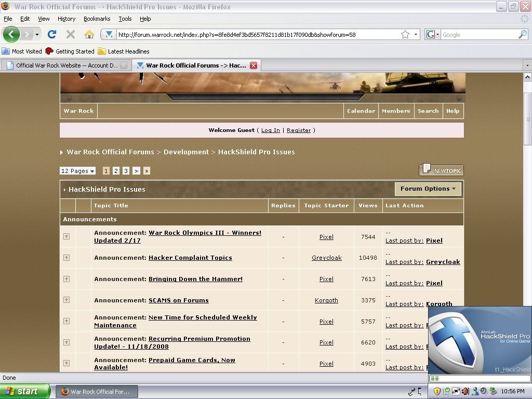Viewport: 532px width, 399px height.
Task: Bookmark this page with the star icon
Action: (x=405, y=34)
